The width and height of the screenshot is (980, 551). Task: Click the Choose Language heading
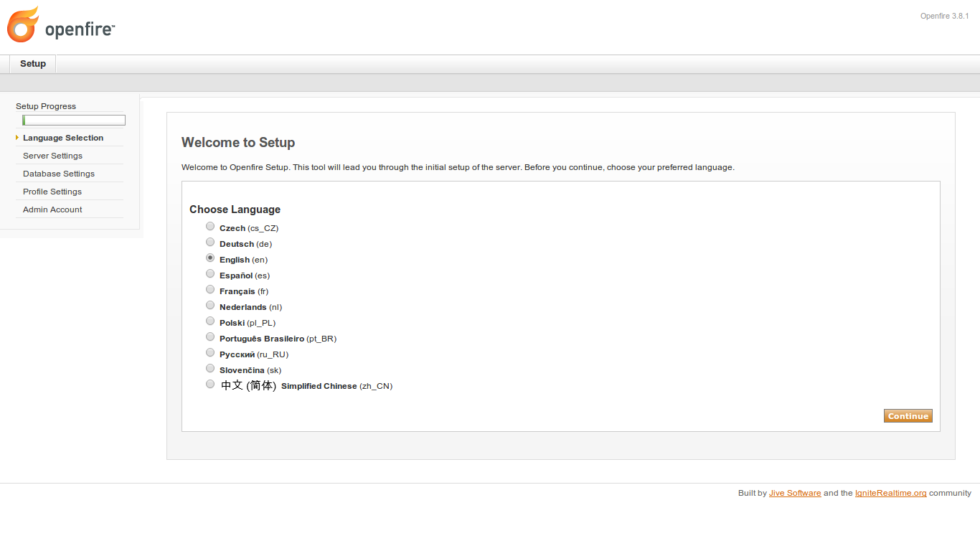click(x=235, y=209)
